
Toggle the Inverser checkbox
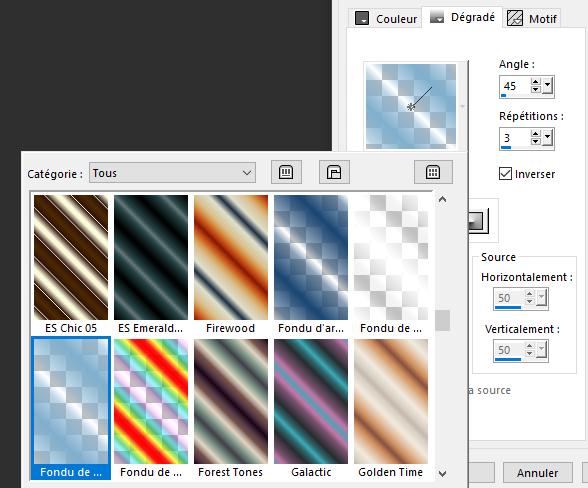tap(505, 174)
